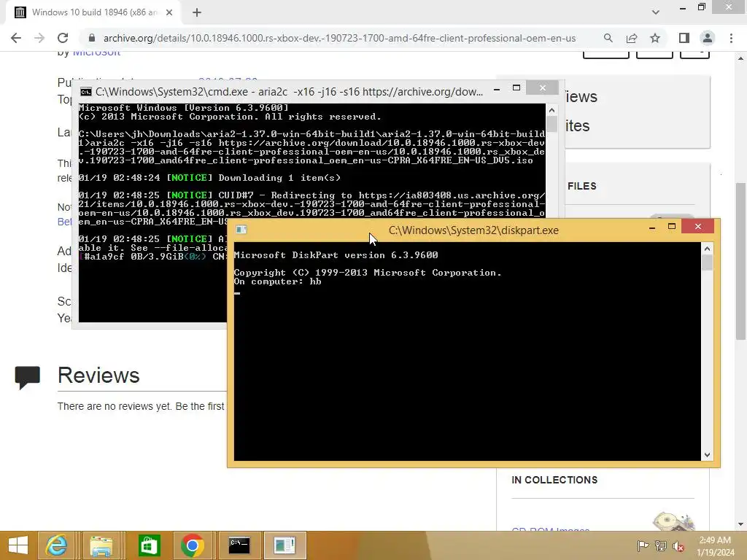
Task: Click the page scrollbar down arrow in Chrome
Action: tap(740, 524)
